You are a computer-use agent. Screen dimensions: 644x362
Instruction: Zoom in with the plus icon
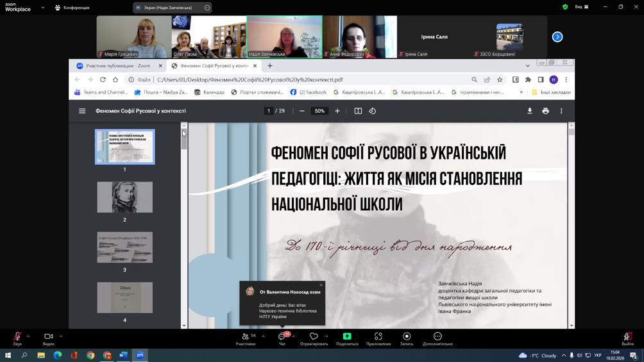(x=337, y=111)
